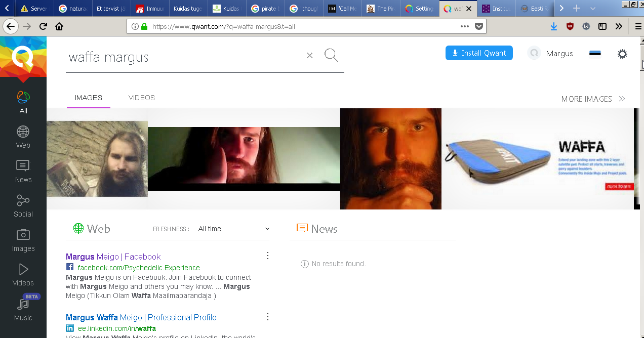644x338 pixels.
Task: Click MORE IMAGES link
Action: 593,99
